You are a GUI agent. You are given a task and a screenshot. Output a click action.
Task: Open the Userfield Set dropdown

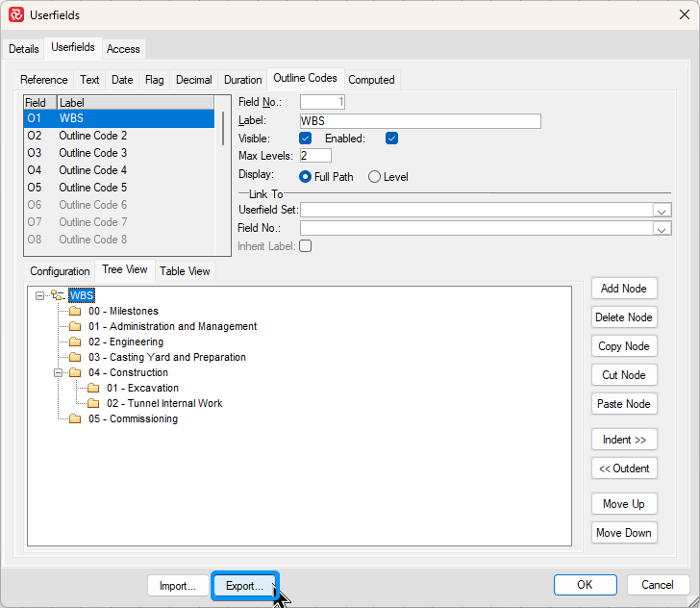click(x=662, y=210)
